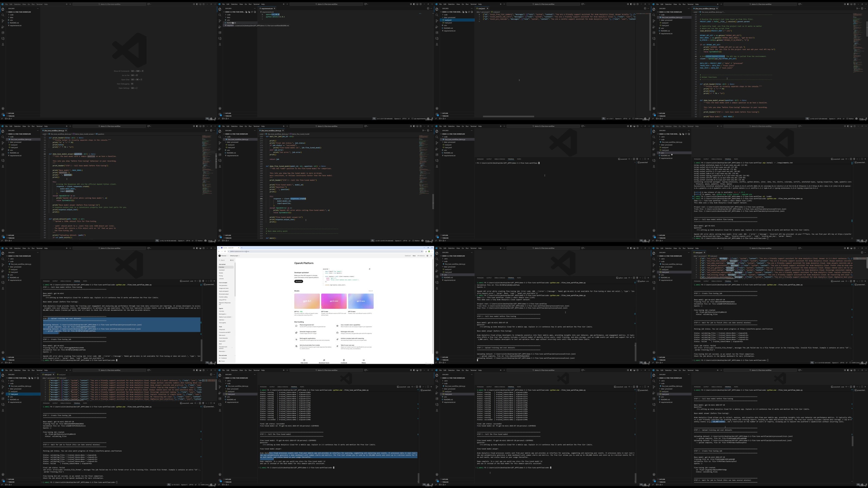Open API reference link in OpenAI Platform header
The image size is (868, 488).
[421, 256]
